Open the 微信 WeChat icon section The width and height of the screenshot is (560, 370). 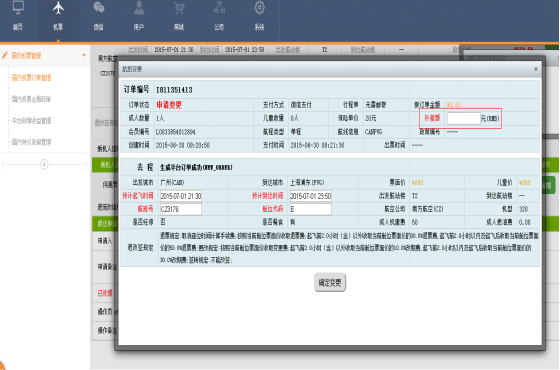tap(99, 8)
